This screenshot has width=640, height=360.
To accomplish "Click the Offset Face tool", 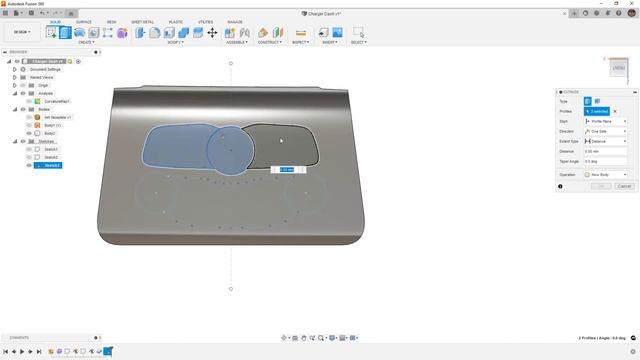I will coord(198,32).
